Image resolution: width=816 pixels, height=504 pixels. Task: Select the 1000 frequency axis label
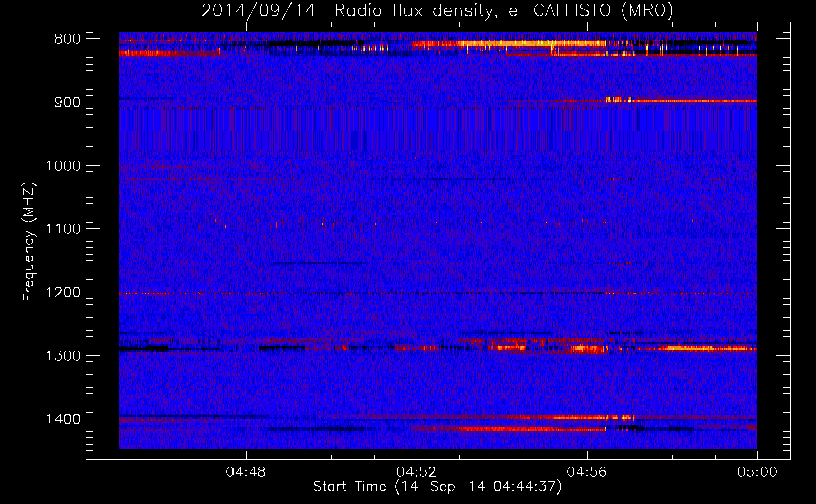pos(63,166)
